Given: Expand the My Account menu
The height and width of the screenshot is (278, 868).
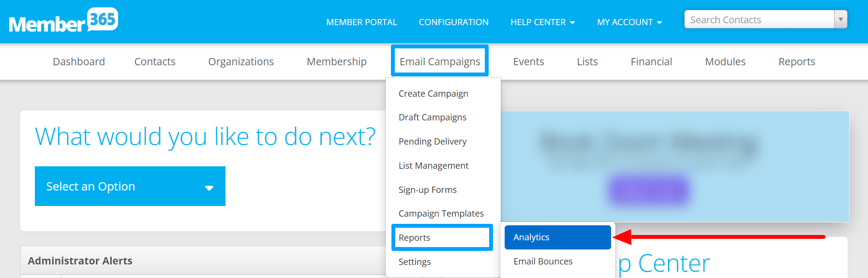Looking at the screenshot, I should pos(629,22).
